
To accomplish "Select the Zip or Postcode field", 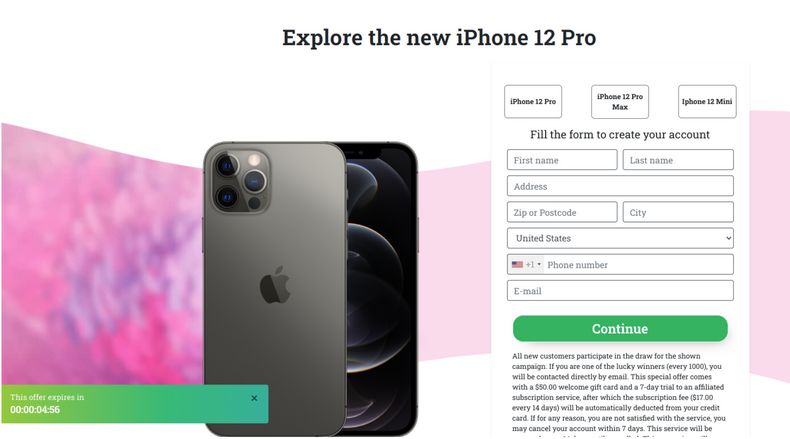I will point(562,212).
